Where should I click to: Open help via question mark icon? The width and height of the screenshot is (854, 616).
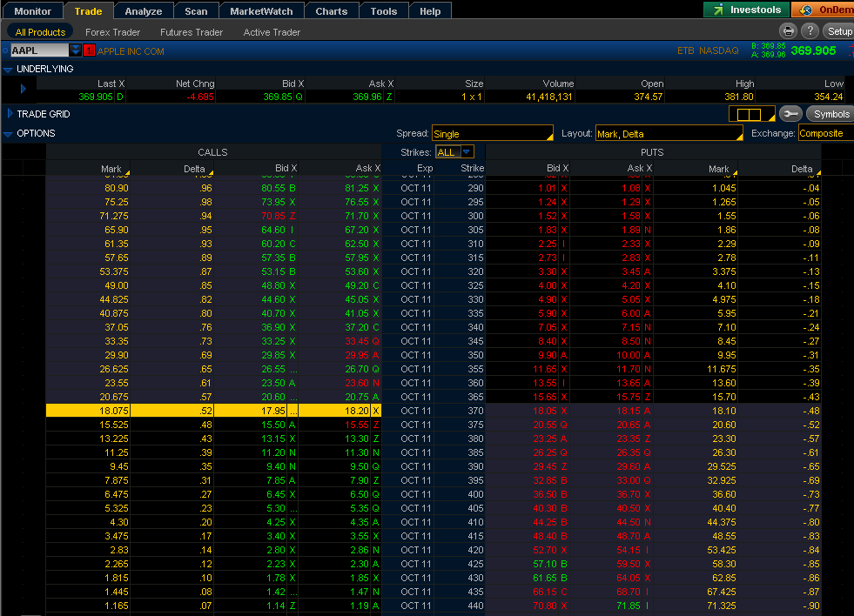809,31
